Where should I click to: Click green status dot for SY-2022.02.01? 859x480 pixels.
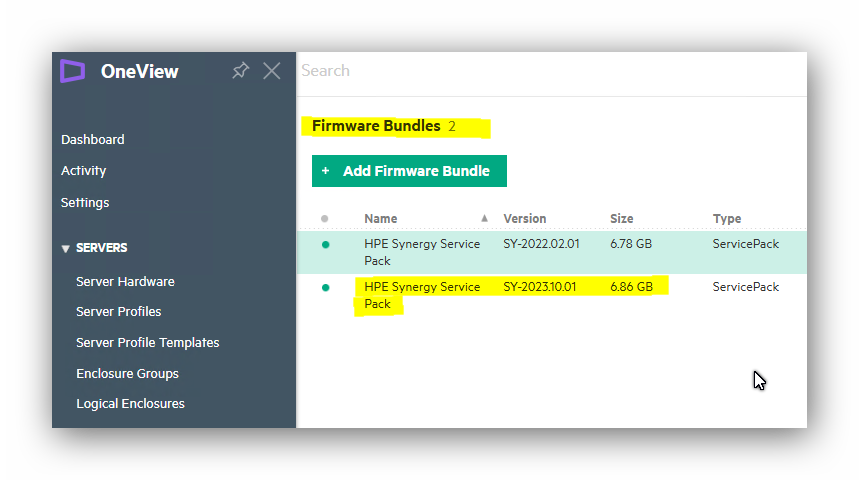(325, 244)
